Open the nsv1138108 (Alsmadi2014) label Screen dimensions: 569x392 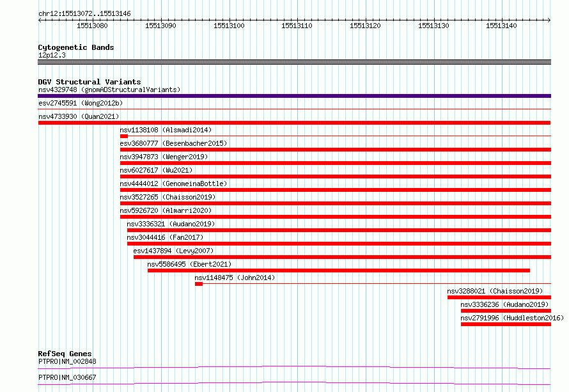166,130
